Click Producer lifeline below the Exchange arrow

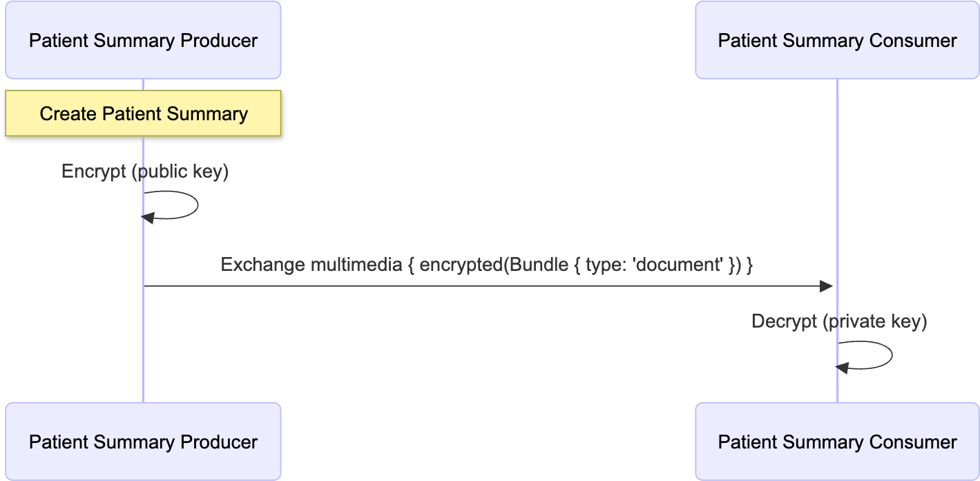(x=144, y=346)
